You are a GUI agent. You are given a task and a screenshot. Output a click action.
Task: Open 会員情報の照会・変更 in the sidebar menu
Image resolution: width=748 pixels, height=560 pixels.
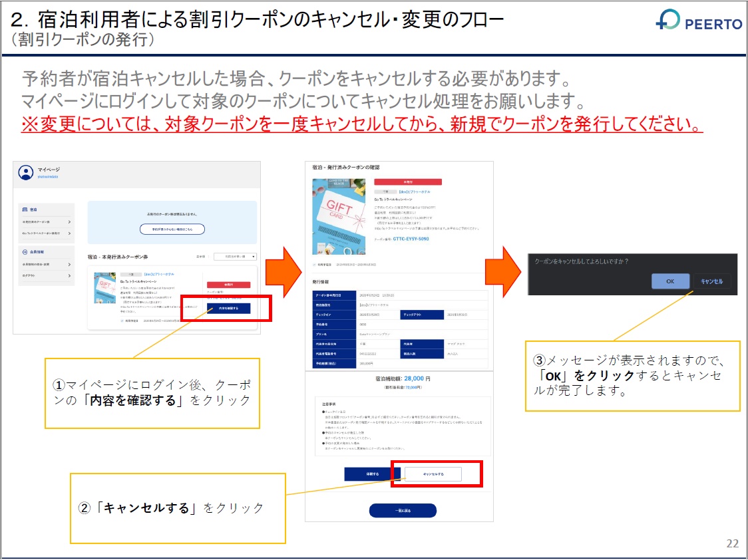[x=46, y=264]
